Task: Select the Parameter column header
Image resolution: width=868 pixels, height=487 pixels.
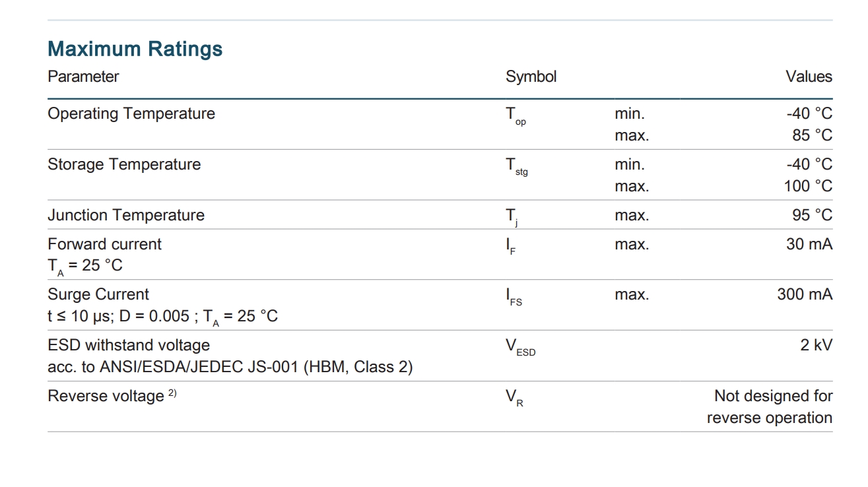Action: [x=83, y=77]
